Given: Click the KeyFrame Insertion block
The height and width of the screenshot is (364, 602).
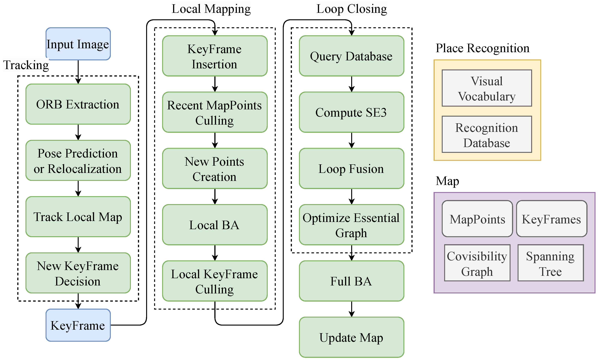Looking at the screenshot, I should pos(215,56).
